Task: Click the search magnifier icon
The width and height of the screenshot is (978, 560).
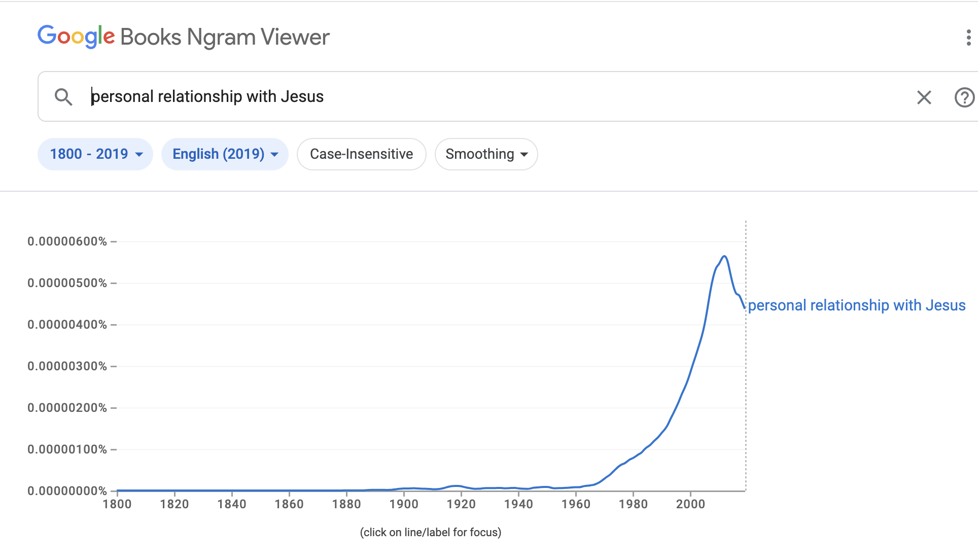Action: (63, 96)
